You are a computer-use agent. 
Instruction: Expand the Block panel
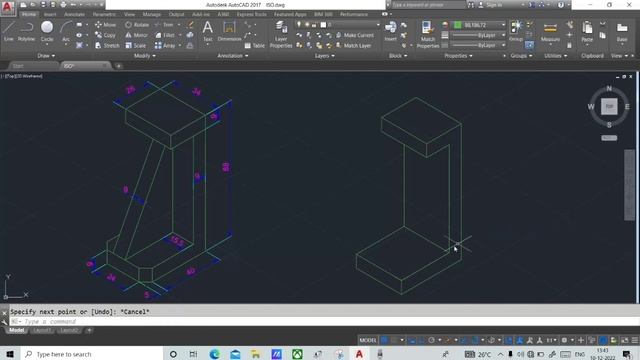click(398, 56)
